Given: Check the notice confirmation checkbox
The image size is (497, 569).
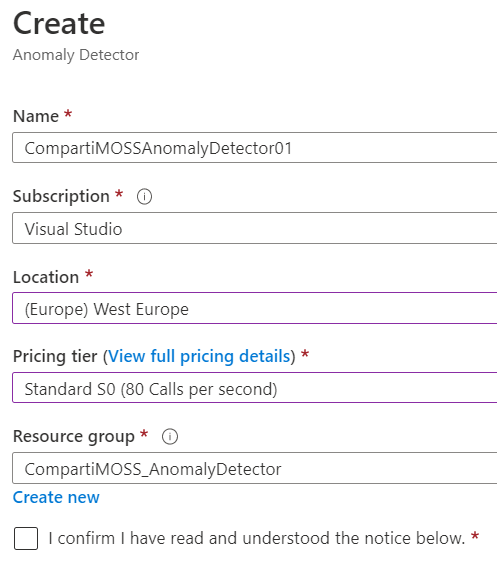Looking at the screenshot, I should [x=26, y=538].
